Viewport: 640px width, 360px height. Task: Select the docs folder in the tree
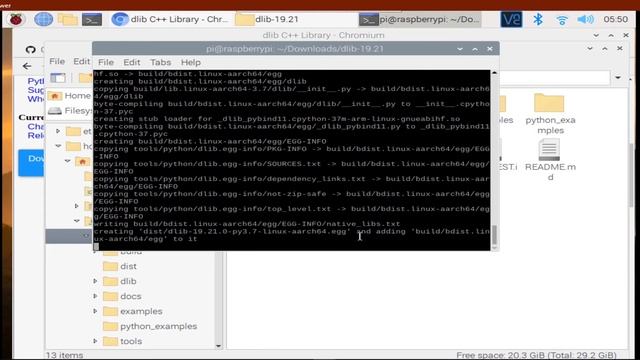(122, 296)
